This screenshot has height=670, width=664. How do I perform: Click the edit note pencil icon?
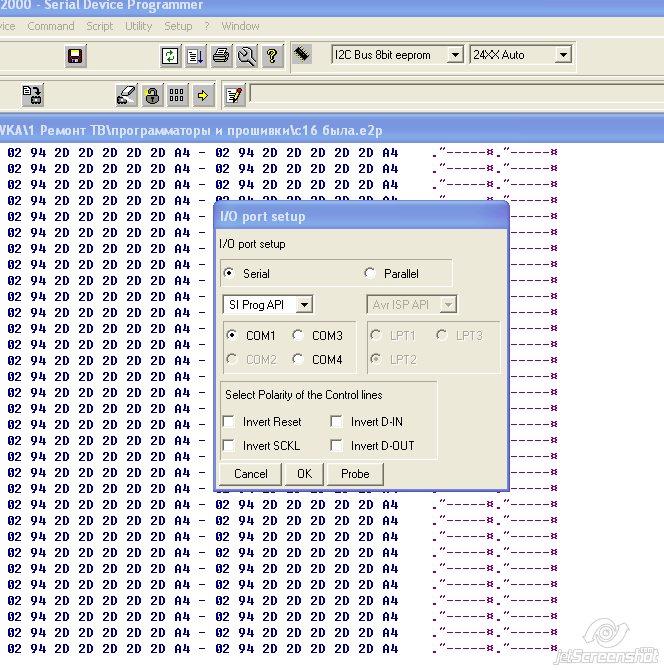click(x=234, y=95)
